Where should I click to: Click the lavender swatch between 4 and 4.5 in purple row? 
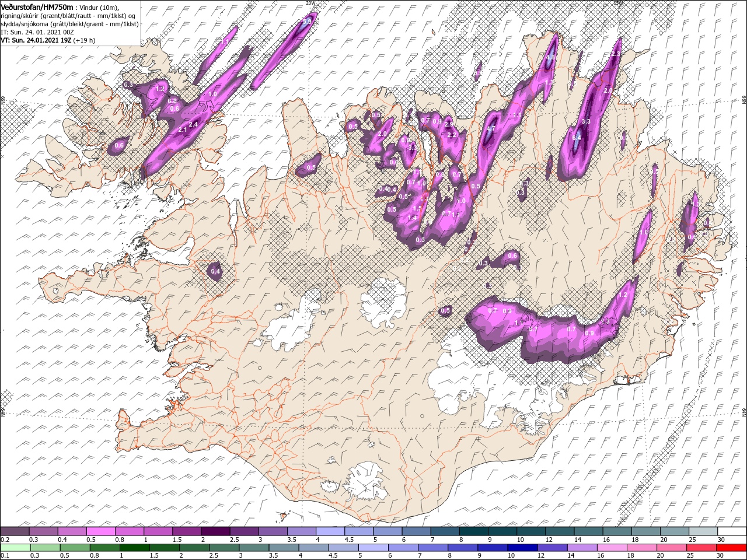click(x=330, y=531)
